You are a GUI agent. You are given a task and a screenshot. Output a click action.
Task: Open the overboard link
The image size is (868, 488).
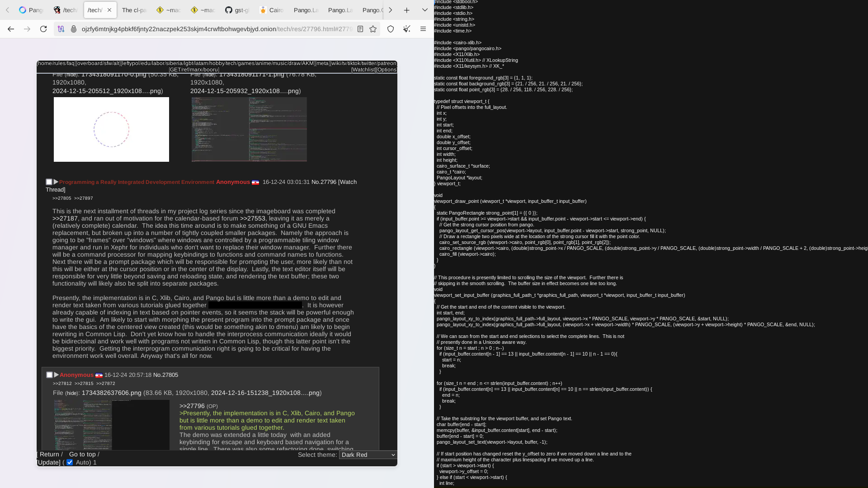[90, 63]
